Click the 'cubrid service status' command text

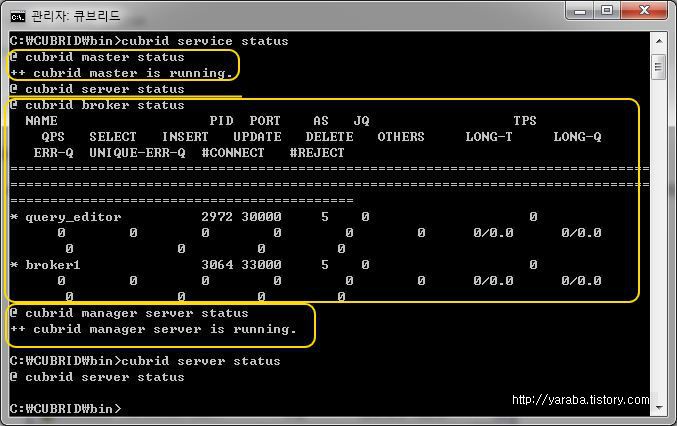point(205,41)
